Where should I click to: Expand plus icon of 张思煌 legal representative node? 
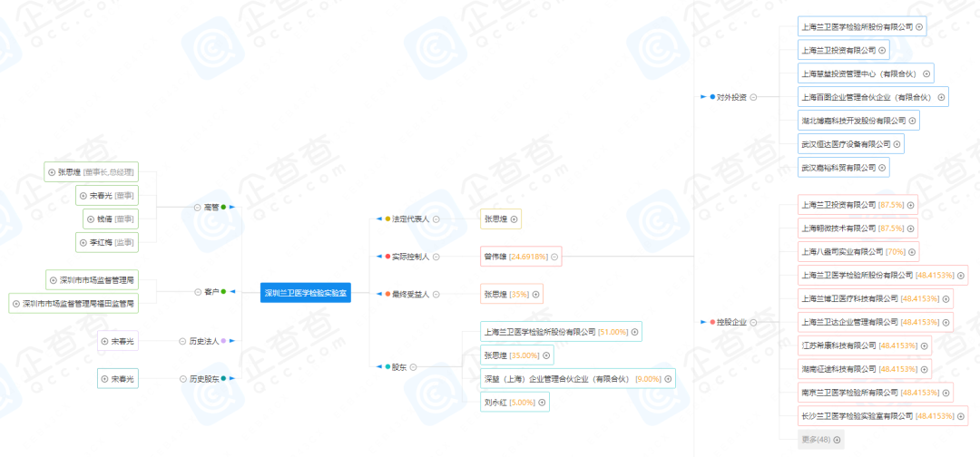click(514, 219)
